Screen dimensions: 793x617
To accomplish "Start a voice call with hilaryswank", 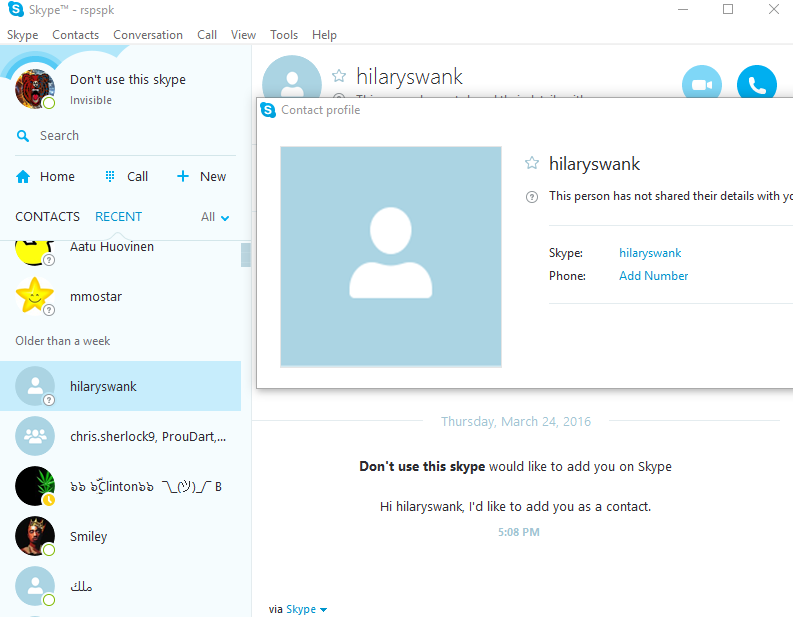I will [x=757, y=84].
